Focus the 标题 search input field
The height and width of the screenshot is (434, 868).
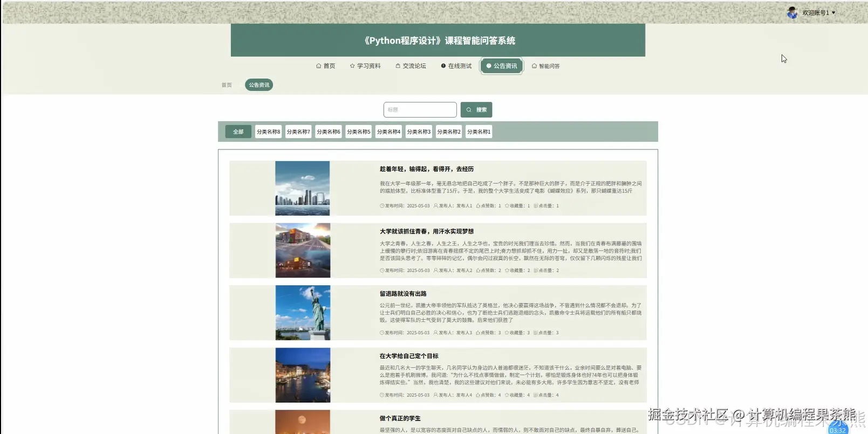(420, 109)
